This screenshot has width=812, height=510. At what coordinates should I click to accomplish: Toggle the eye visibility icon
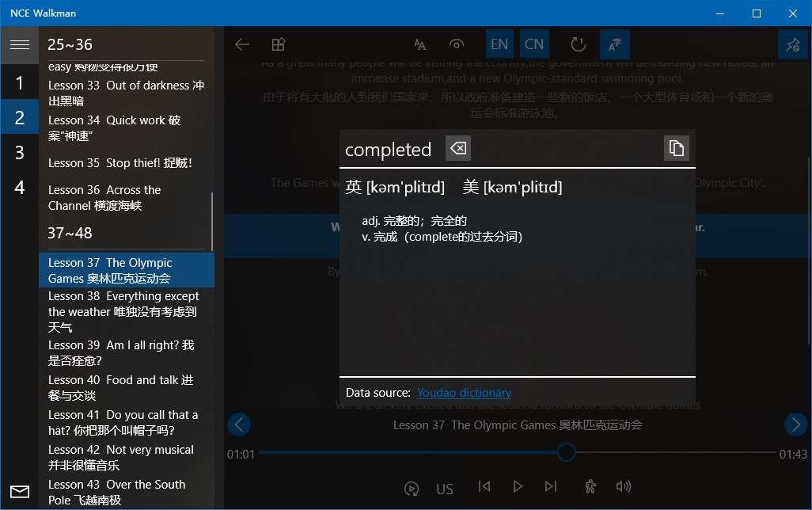[x=456, y=44]
